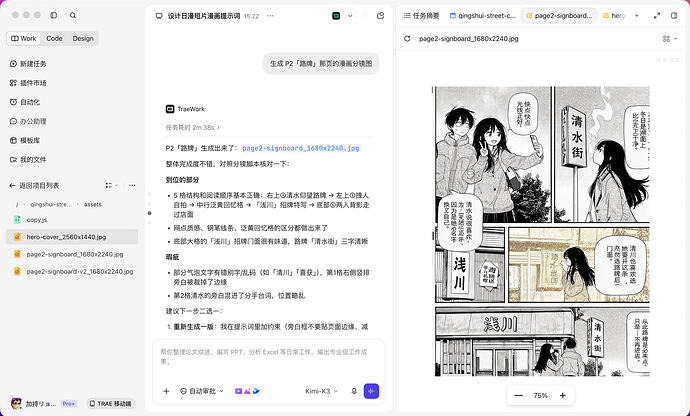Open the 自动化 automation section
The image size is (690, 416).
tap(25, 102)
